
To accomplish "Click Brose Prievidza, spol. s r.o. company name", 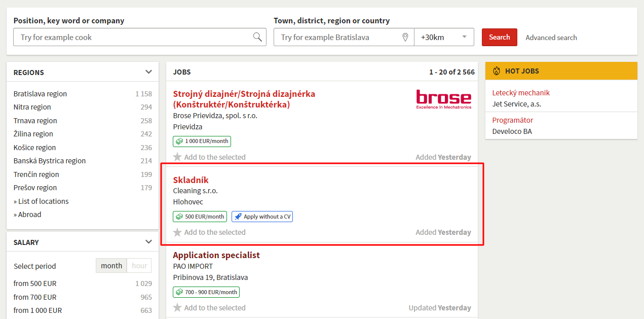I will point(215,116).
